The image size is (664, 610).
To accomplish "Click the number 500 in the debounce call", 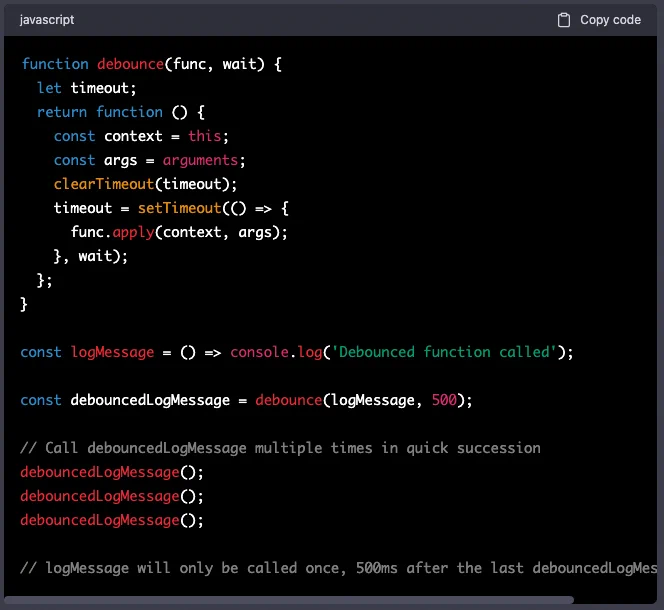I will pyautogui.click(x=444, y=400).
